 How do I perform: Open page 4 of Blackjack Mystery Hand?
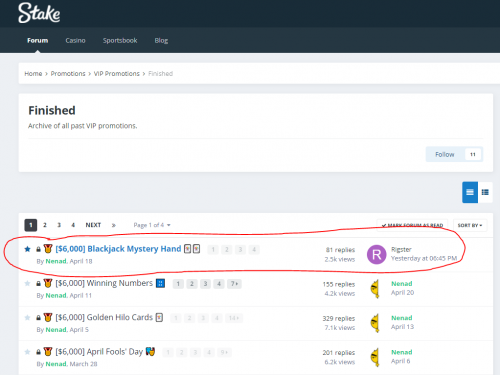coord(254,249)
